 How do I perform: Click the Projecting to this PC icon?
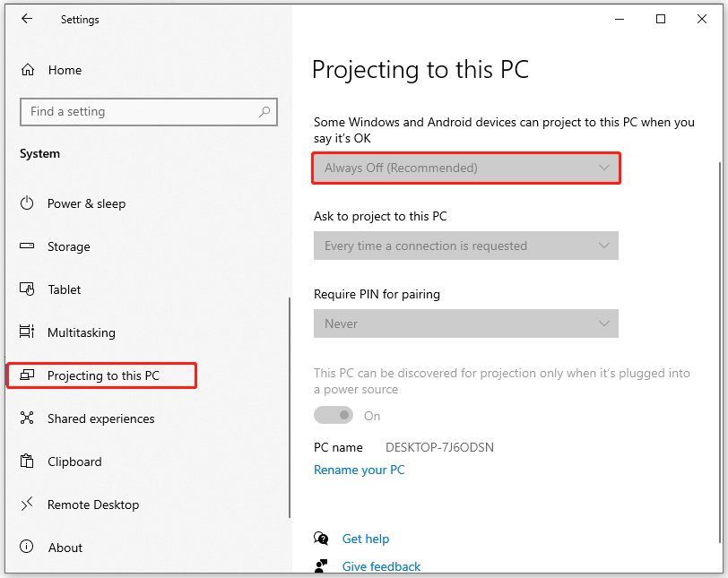click(28, 375)
